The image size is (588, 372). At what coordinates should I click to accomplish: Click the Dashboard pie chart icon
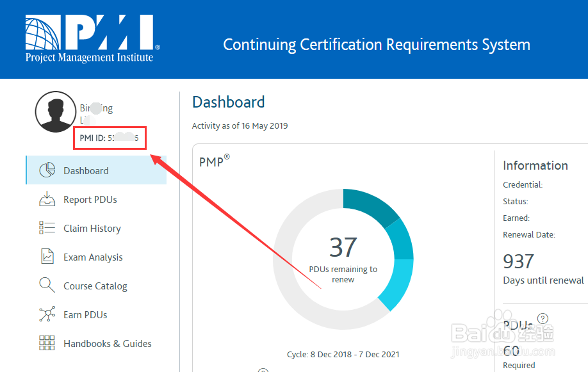point(47,170)
